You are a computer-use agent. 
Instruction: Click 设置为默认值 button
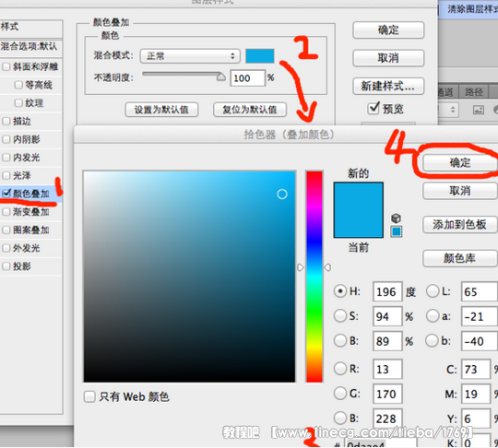(161, 110)
